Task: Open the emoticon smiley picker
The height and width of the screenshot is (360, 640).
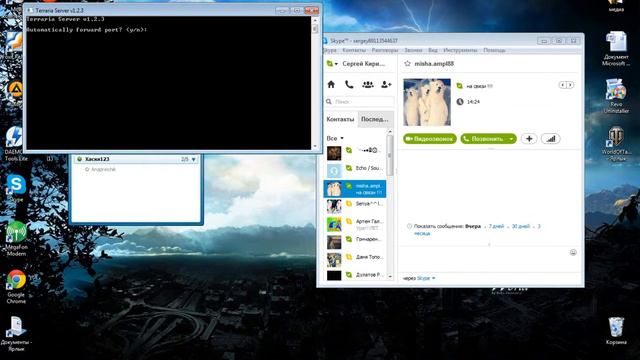Action: pyautogui.click(x=573, y=252)
